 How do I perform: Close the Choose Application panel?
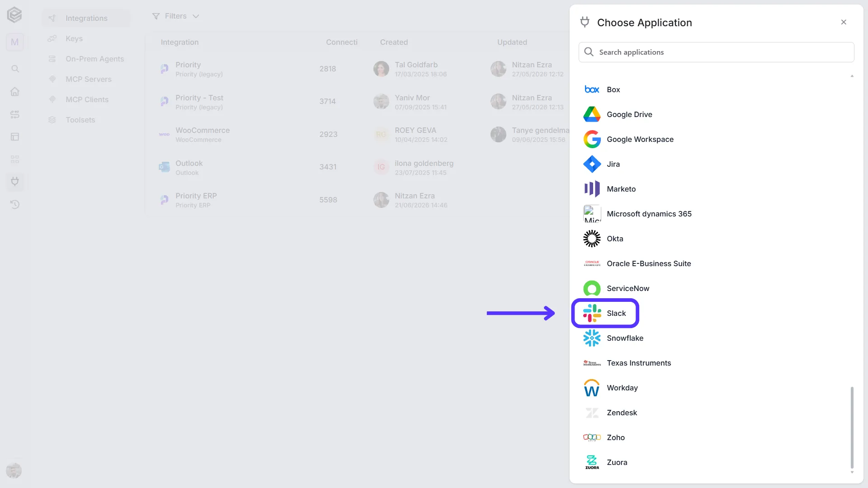(844, 22)
